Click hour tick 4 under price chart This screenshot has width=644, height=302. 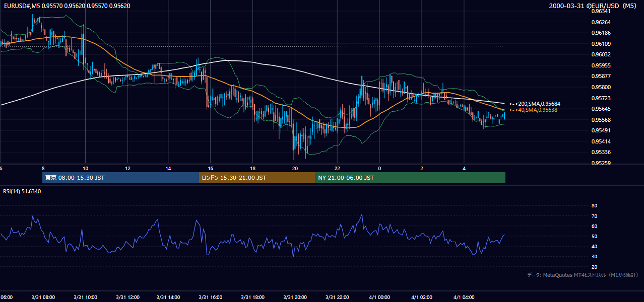464,169
